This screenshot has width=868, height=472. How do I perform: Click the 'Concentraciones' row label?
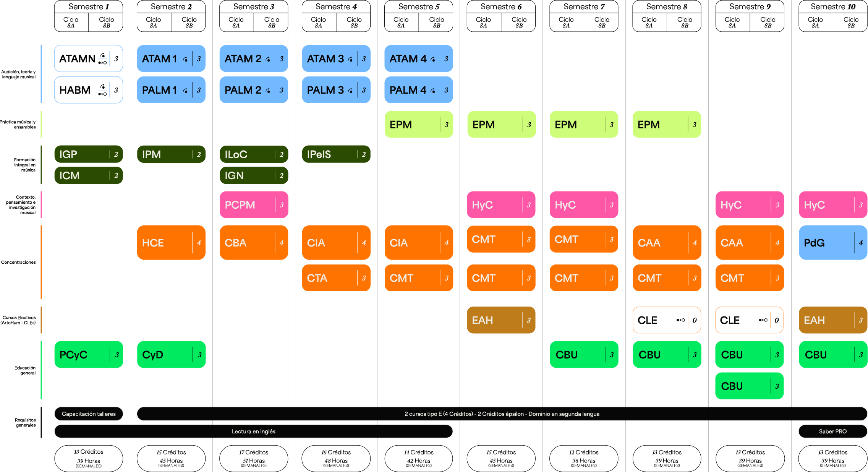pyautogui.click(x=18, y=262)
